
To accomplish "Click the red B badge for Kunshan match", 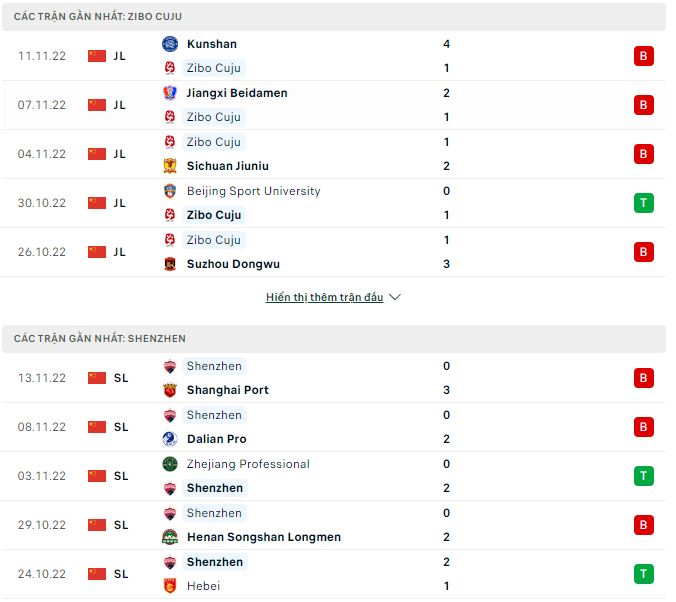I will click(x=644, y=56).
